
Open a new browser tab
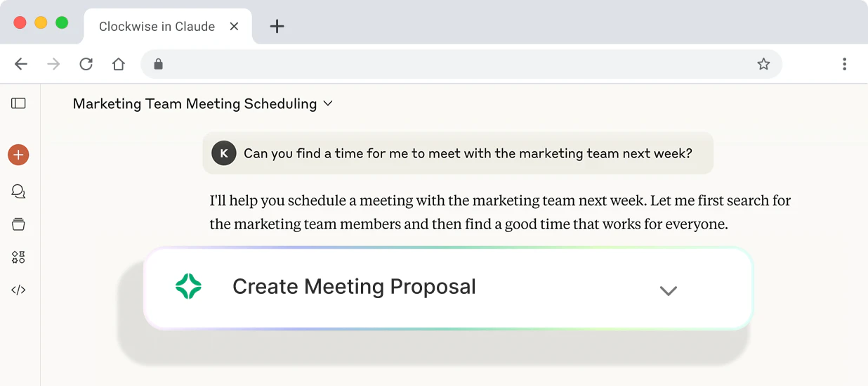[277, 27]
